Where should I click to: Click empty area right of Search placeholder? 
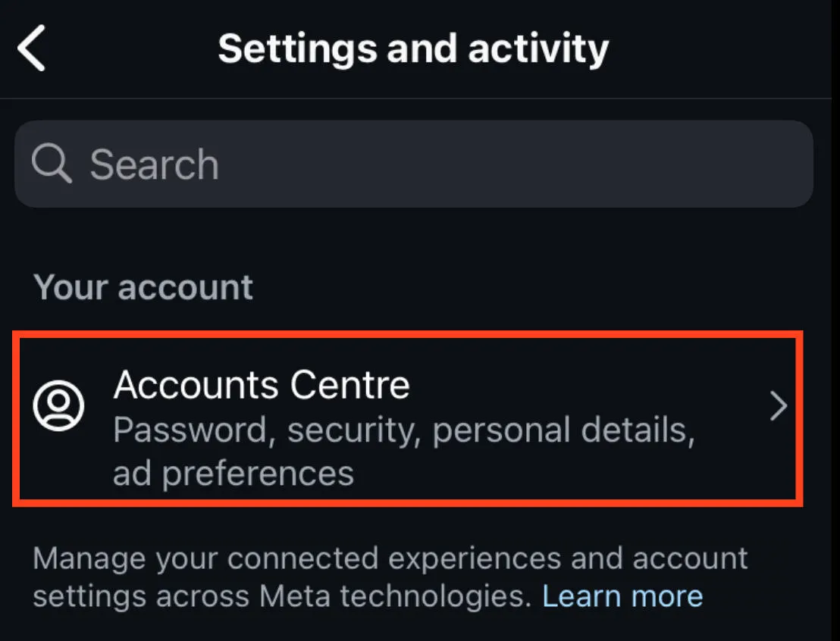(531, 164)
